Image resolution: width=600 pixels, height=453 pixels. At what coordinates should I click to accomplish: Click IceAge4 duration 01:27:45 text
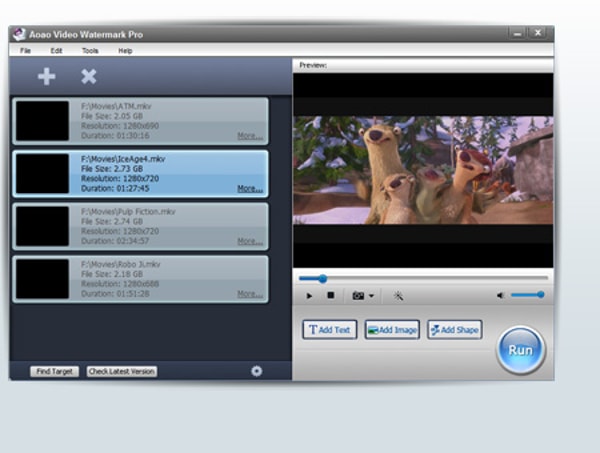click(x=115, y=189)
